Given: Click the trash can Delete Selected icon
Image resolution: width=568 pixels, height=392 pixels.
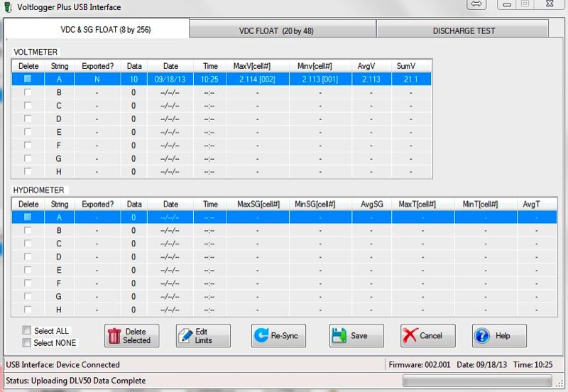Looking at the screenshot, I should pyautogui.click(x=114, y=336).
